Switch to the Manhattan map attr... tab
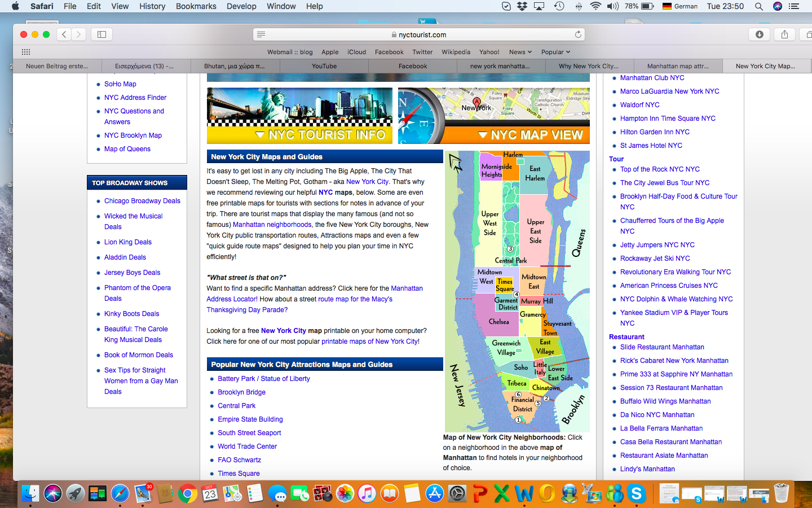Viewport: 812px width, 508px height. coord(677,66)
